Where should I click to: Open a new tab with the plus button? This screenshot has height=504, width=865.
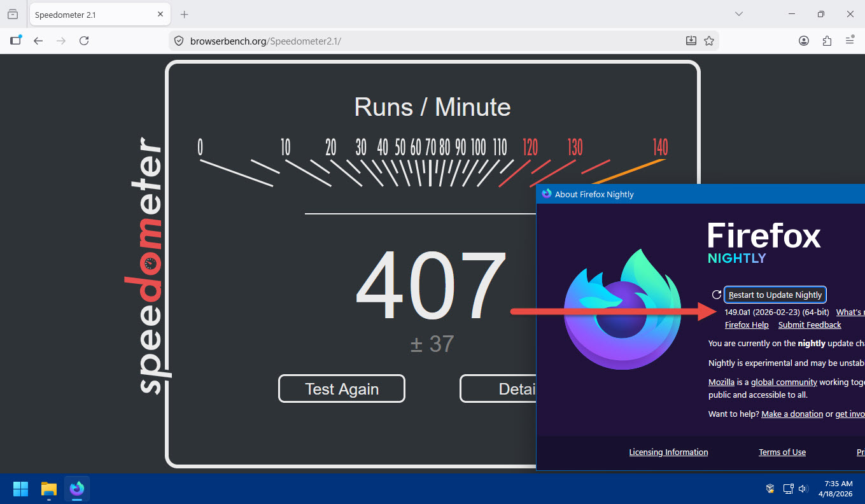pos(185,14)
